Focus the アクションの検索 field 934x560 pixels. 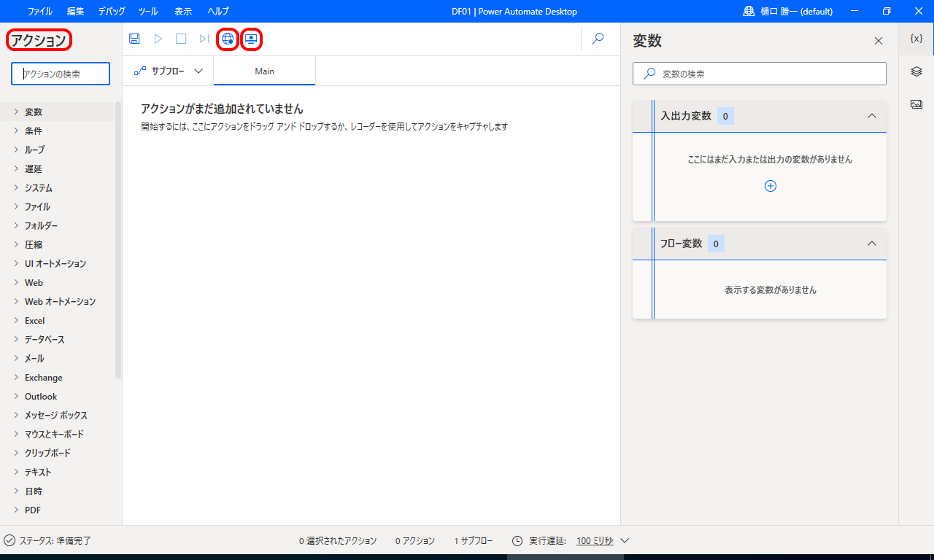[x=61, y=74]
